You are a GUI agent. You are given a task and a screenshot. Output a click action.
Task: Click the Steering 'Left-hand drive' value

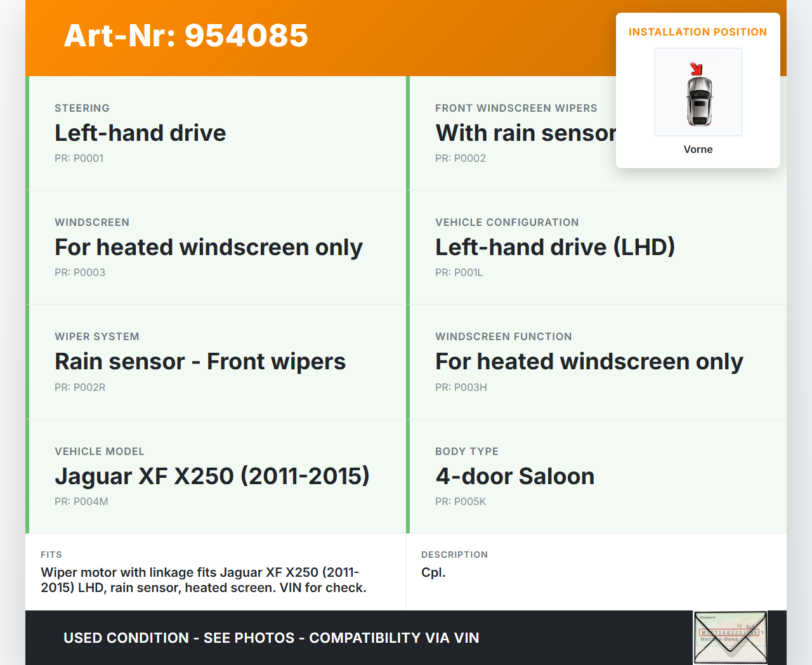140,133
